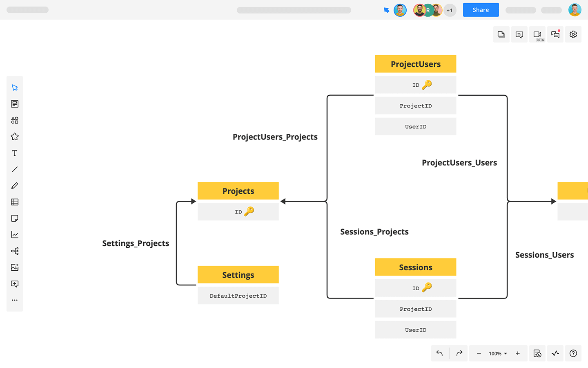Select the line drawing tool
Viewport: 588px width, 368px height.
pos(15,169)
